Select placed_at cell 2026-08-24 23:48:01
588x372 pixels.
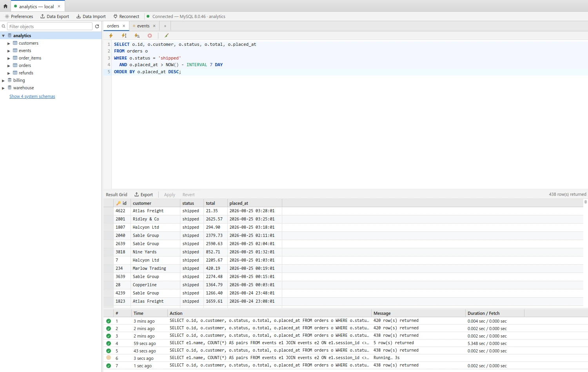[x=254, y=293]
